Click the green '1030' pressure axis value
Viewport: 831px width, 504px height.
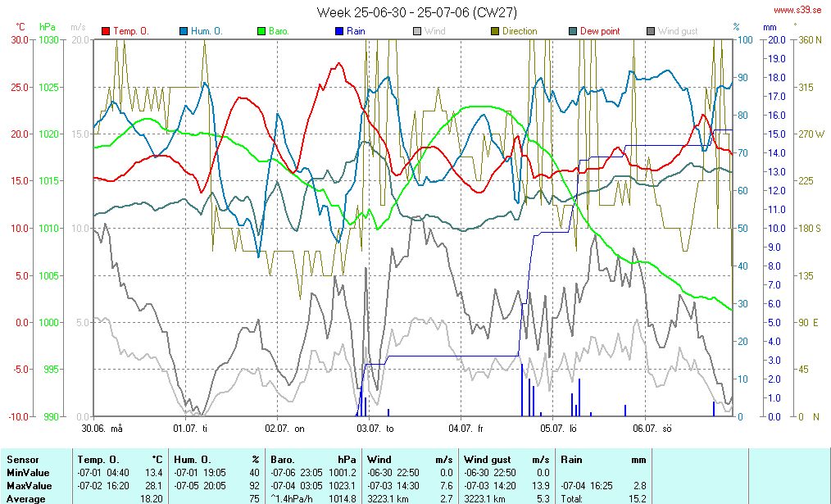click(48, 40)
